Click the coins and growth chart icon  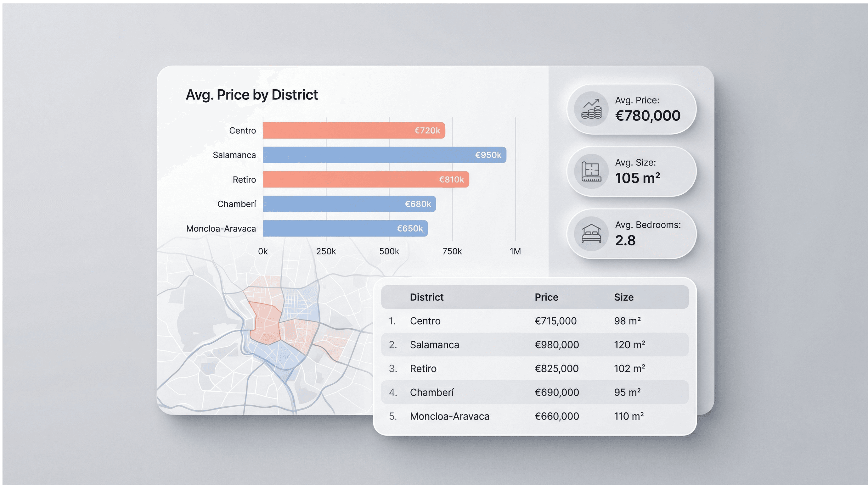[591, 109]
